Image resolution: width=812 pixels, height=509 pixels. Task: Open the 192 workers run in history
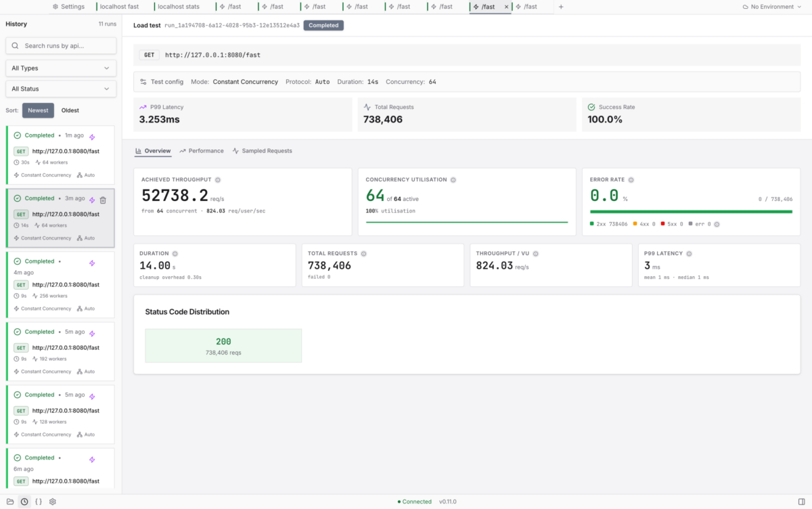pos(61,351)
